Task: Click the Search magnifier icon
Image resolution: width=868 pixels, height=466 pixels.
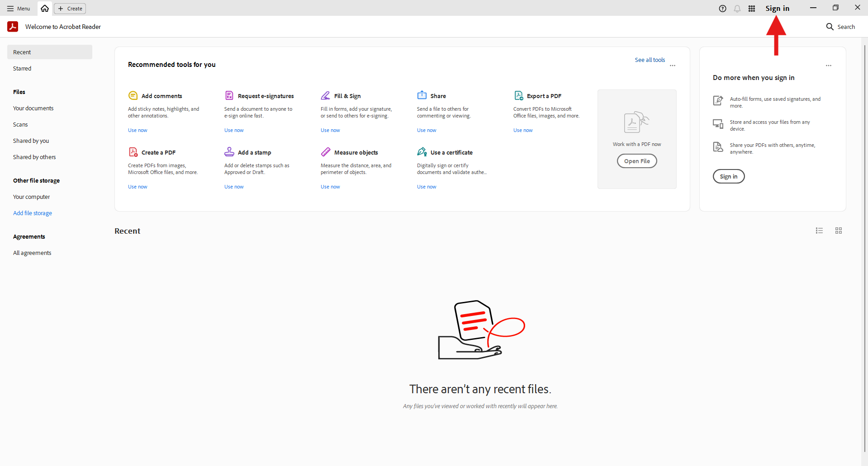Action: click(x=830, y=27)
